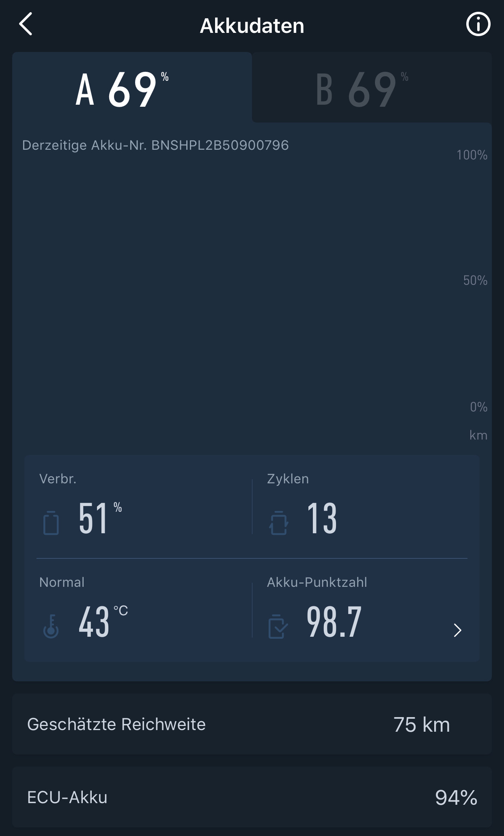The height and width of the screenshot is (836, 504).
Task: Open the Akku-Punktzahl 98.7 score
Action: (x=334, y=622)
